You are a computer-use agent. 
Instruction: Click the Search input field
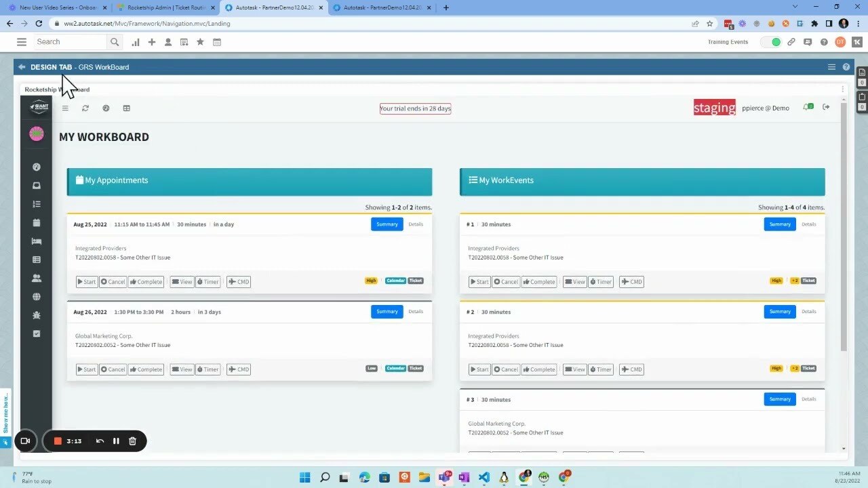71,42
